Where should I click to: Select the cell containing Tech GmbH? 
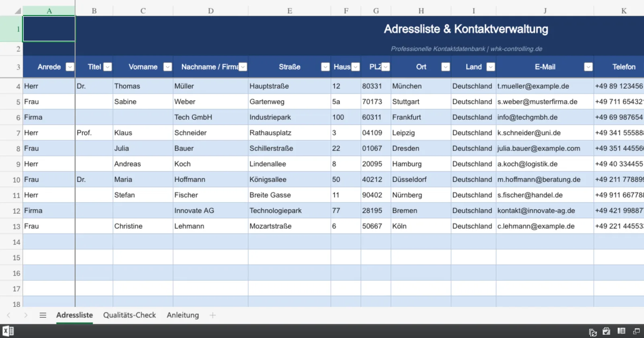click(211, 117)
